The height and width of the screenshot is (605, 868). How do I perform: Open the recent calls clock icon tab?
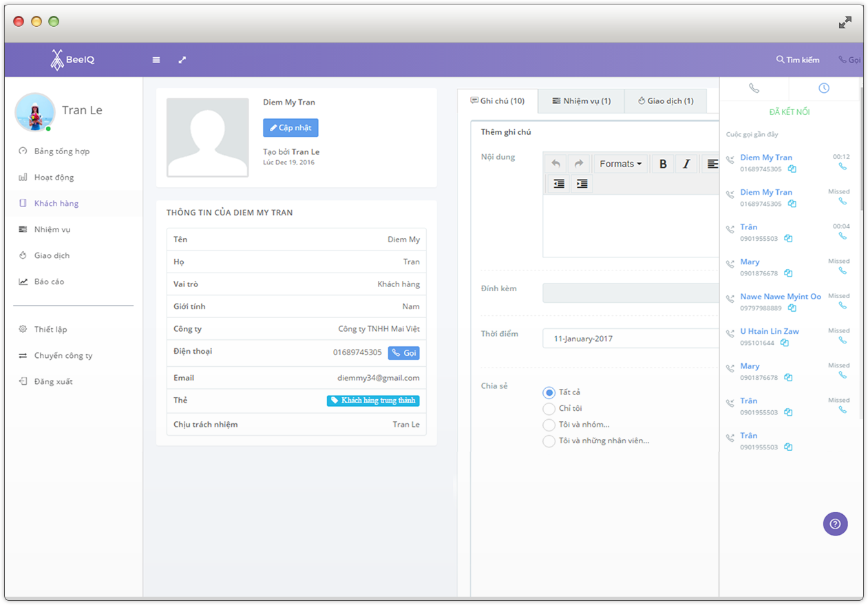[823, 88]
